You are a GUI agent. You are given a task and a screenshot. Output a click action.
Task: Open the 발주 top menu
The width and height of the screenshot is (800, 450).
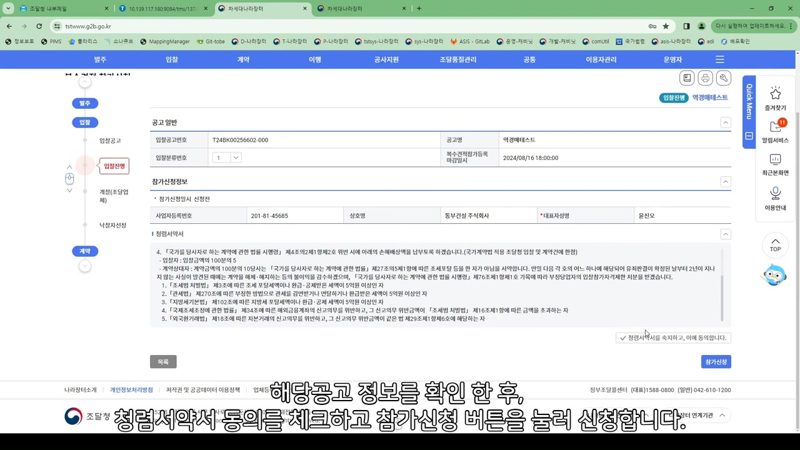click(100, 60)
